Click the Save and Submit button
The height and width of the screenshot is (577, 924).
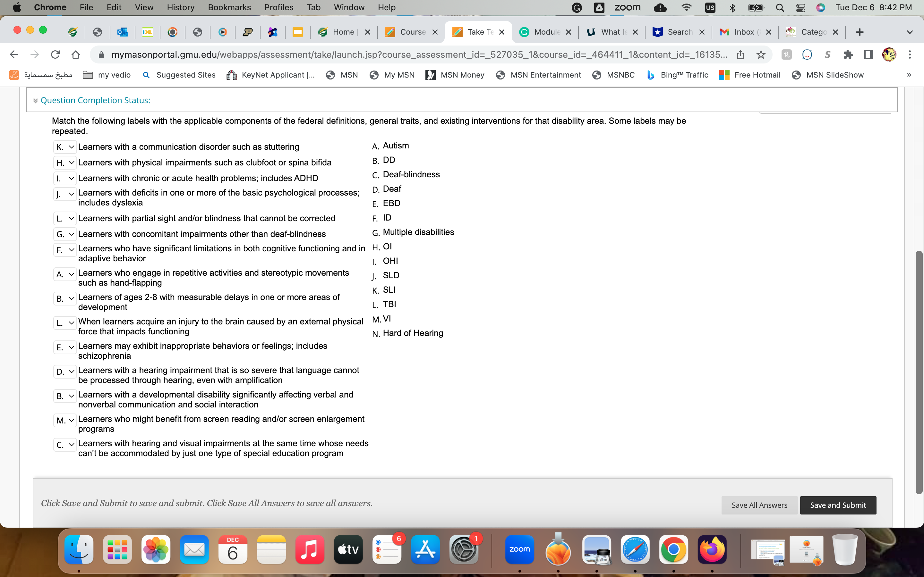point(838,505)
